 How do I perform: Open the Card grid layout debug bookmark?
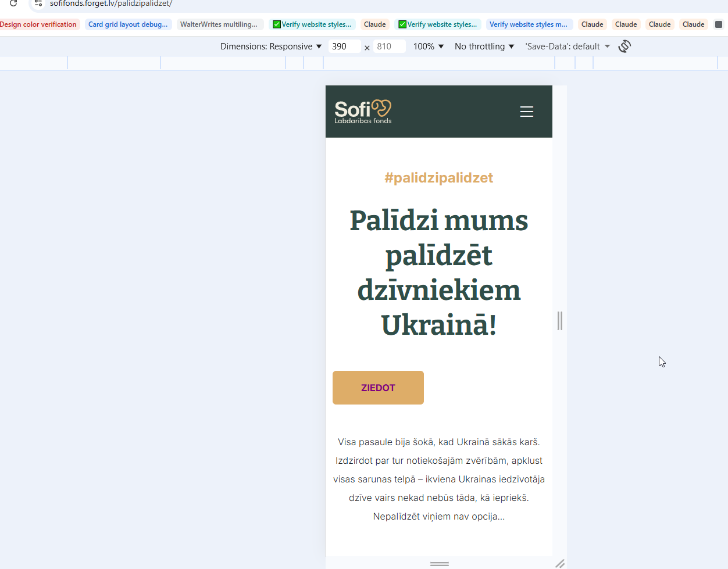pyautogui.click(x=128, y=24)
